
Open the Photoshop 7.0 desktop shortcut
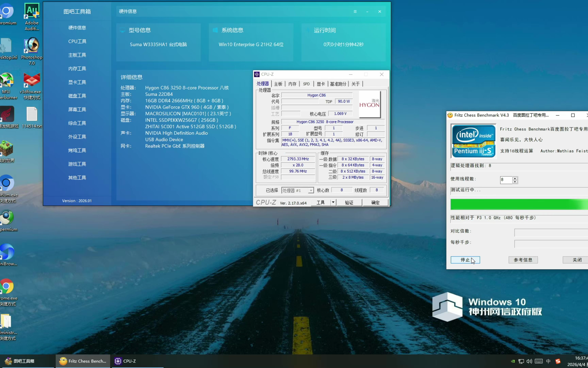(31, 46)
